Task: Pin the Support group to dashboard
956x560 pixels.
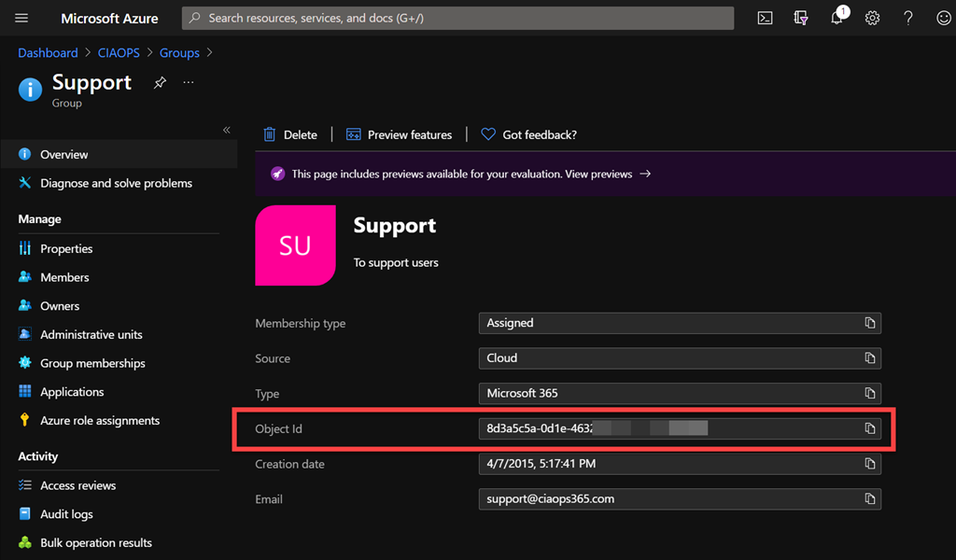Action: coord(160,83)
